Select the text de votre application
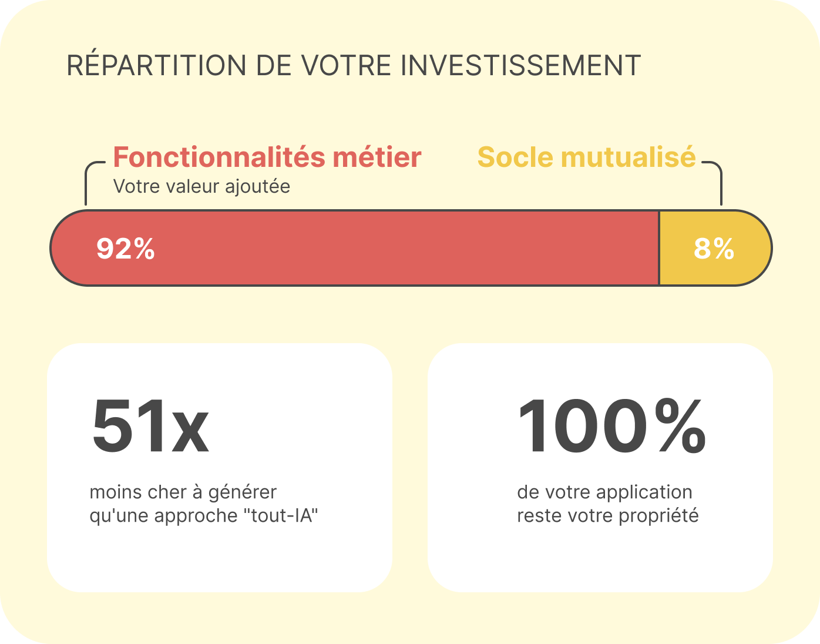The height and width of the screenshot is (644, 820). coord(605,492)
